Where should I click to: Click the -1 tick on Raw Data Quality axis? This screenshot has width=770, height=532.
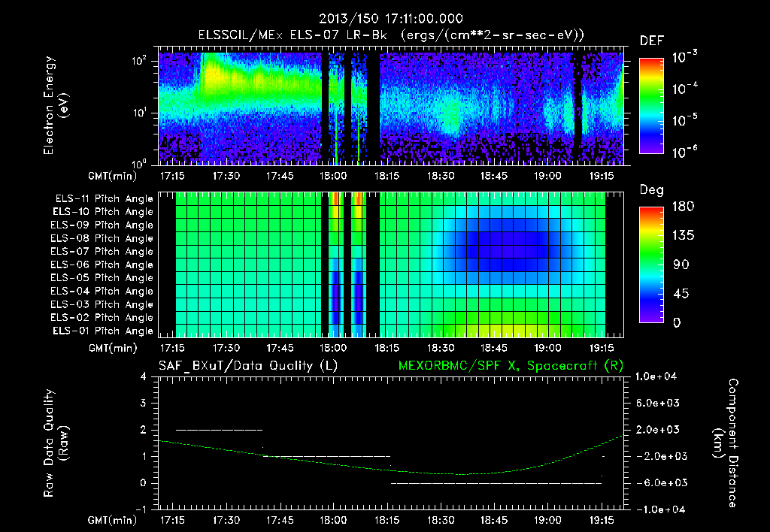(141, 509)
